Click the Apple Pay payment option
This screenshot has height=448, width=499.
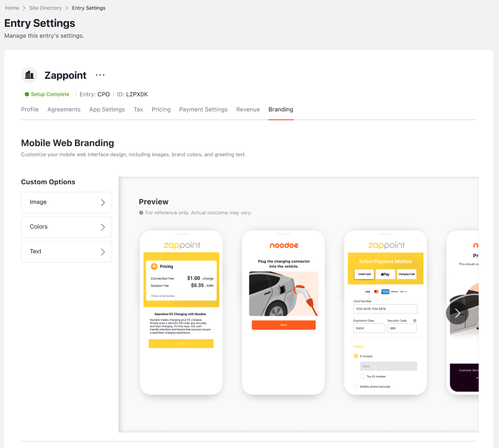pyautogui.click(x=385, y=274)
